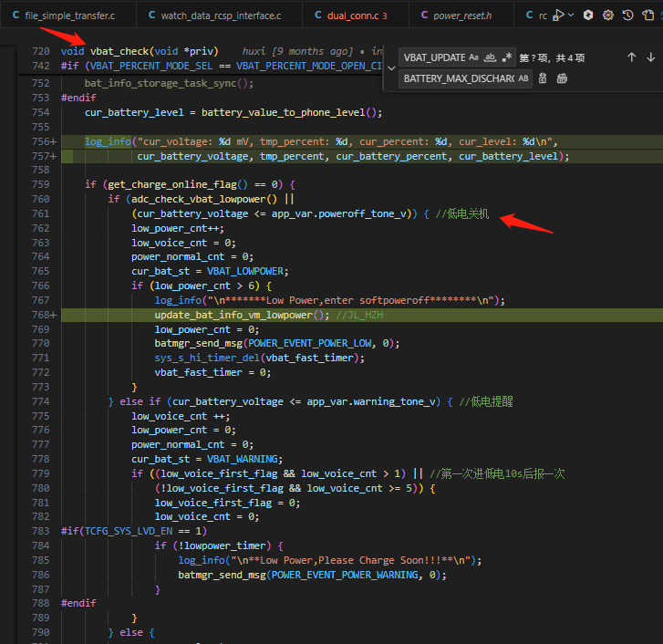Click '#endif' on line 788
Screen dimensions: 663x644
tap(78, 603)
